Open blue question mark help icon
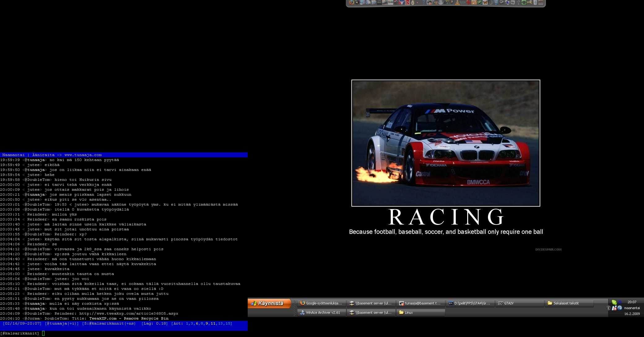Image resolution: width=644 pixels, height=337 pixels. 424,2
